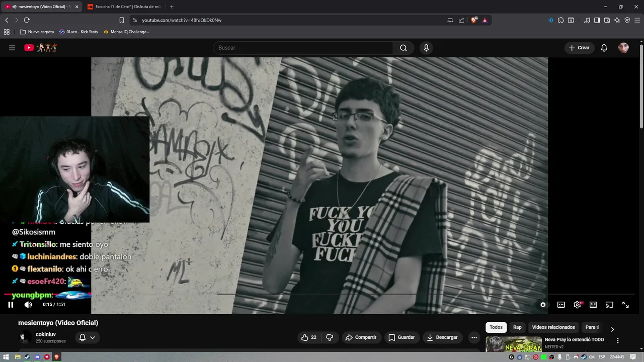This screenshot has height=362, width=644.
Task: Go to YouTube home logo
Action: point(41,48)
